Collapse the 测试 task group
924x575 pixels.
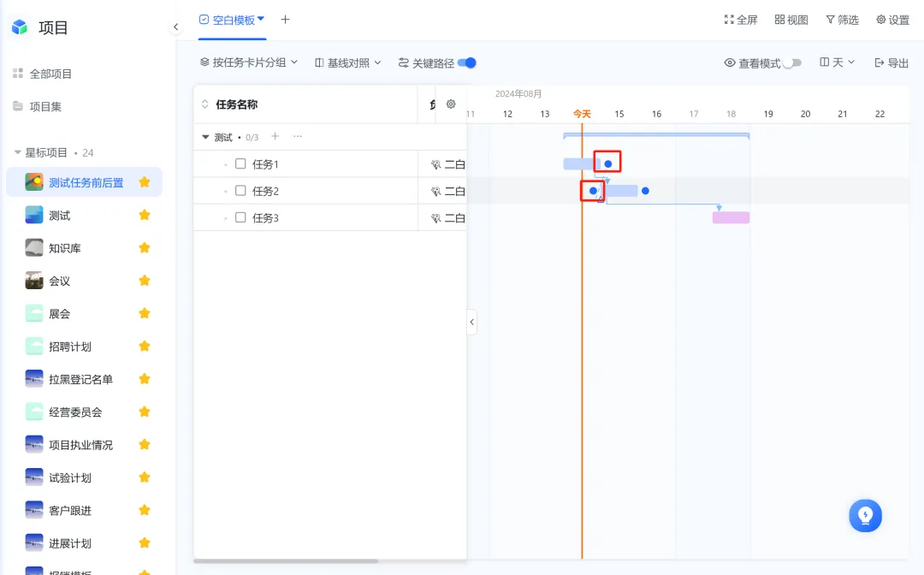click(x=205, y=137)
